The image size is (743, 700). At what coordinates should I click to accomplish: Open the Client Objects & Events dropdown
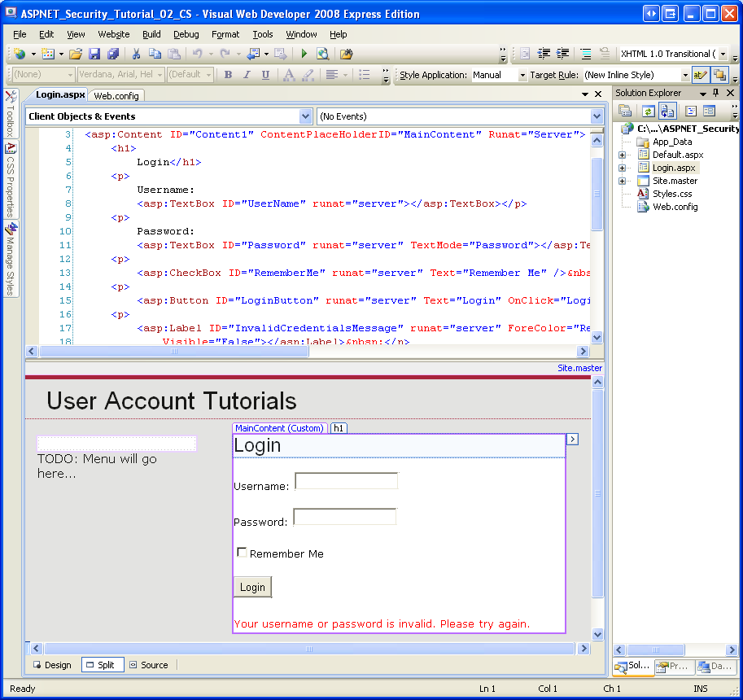click(x=305, y=116)
